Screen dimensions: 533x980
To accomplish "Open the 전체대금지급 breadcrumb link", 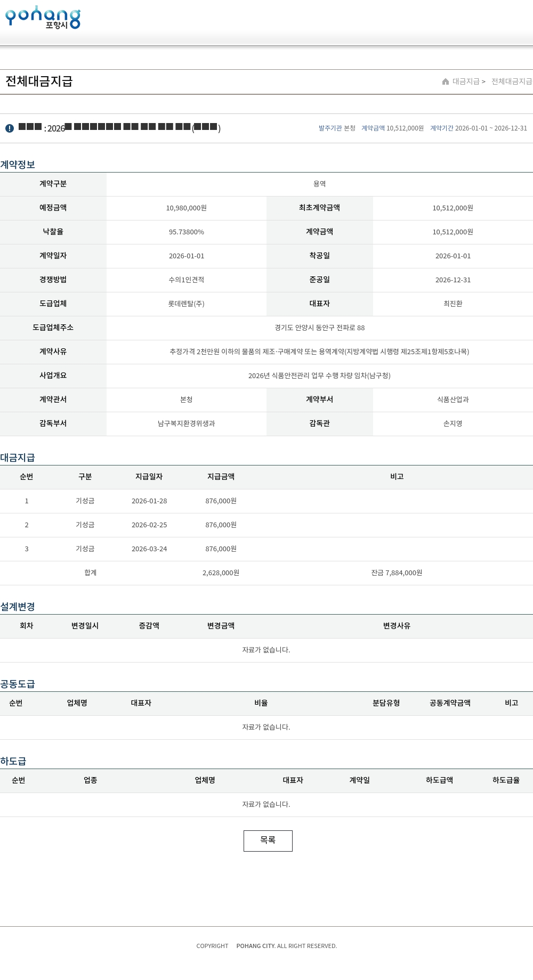I will click(511, 81).
